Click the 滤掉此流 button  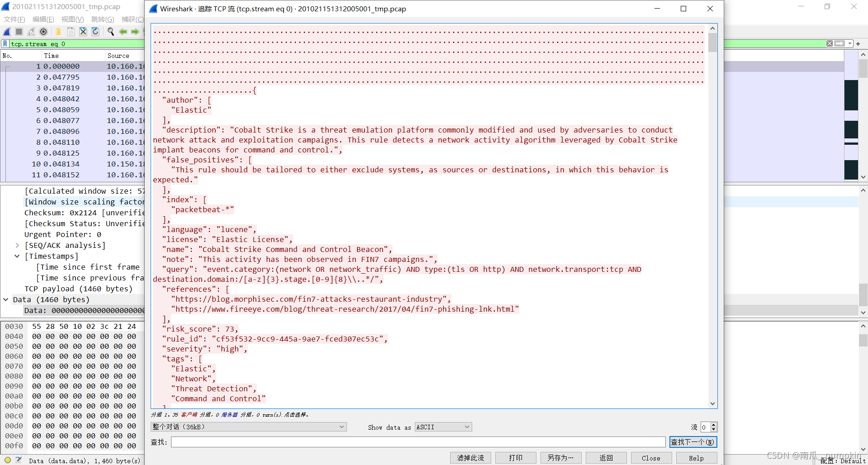pos(470,458)
